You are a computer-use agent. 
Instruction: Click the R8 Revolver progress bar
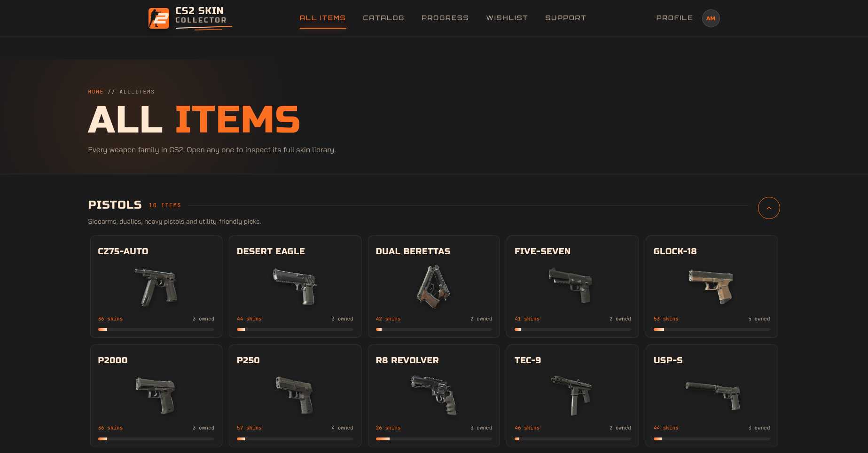pyautogui.click(x=434, y=438)
